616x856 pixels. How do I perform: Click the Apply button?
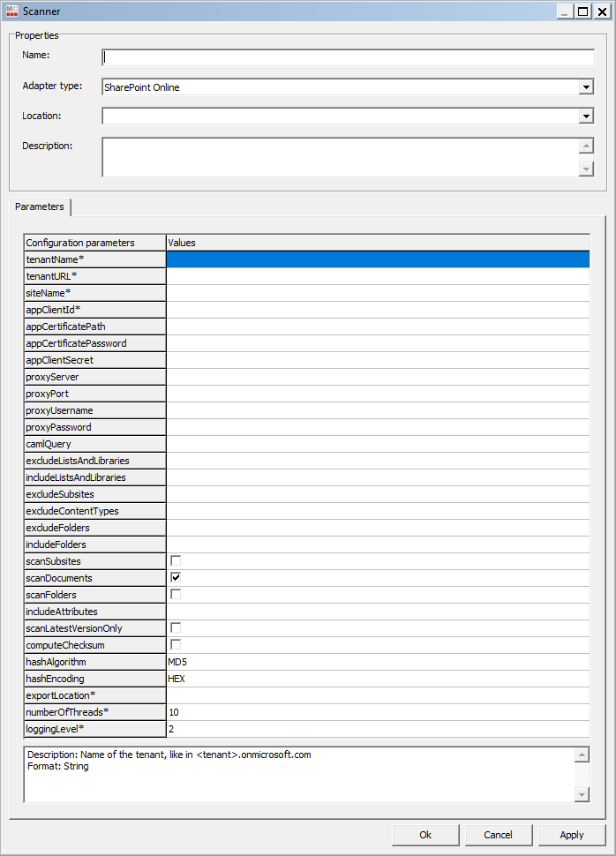(x=571, y=835)
